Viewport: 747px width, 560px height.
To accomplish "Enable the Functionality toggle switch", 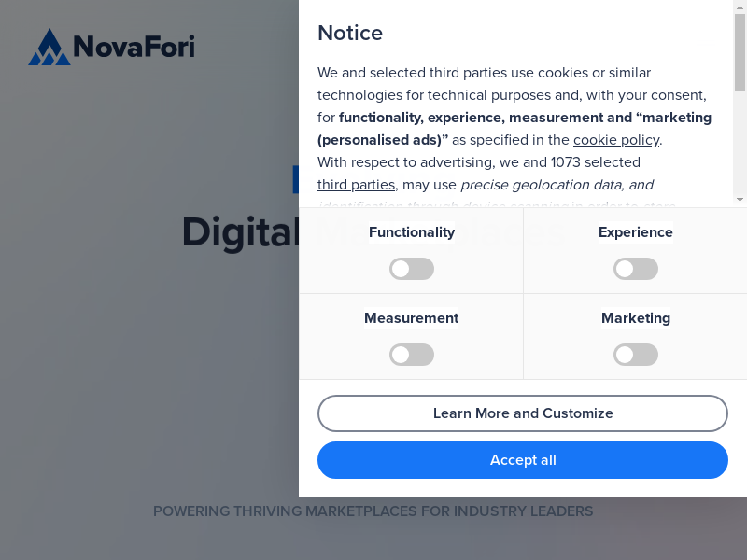I will tap(412, 269).
